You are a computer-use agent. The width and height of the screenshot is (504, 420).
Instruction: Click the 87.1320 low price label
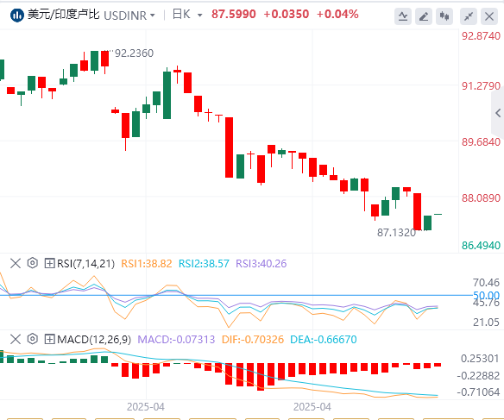(397, 233)
